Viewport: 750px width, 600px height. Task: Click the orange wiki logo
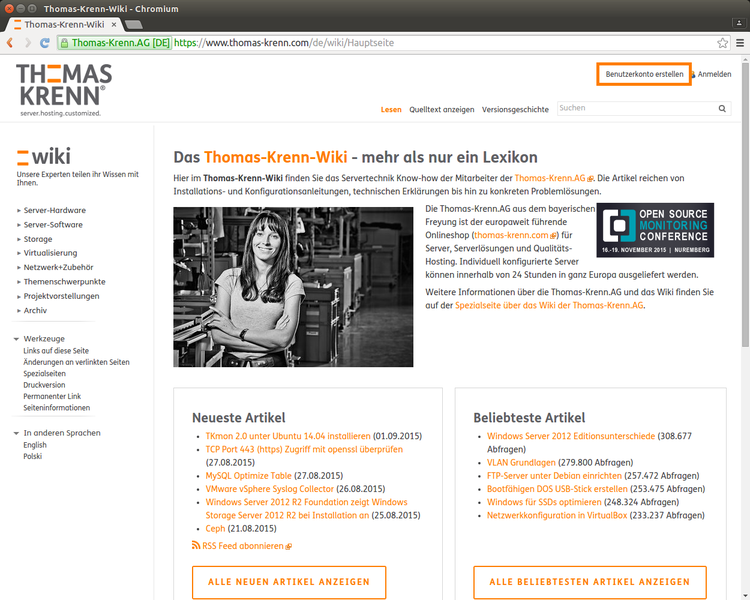click(44, 156)
